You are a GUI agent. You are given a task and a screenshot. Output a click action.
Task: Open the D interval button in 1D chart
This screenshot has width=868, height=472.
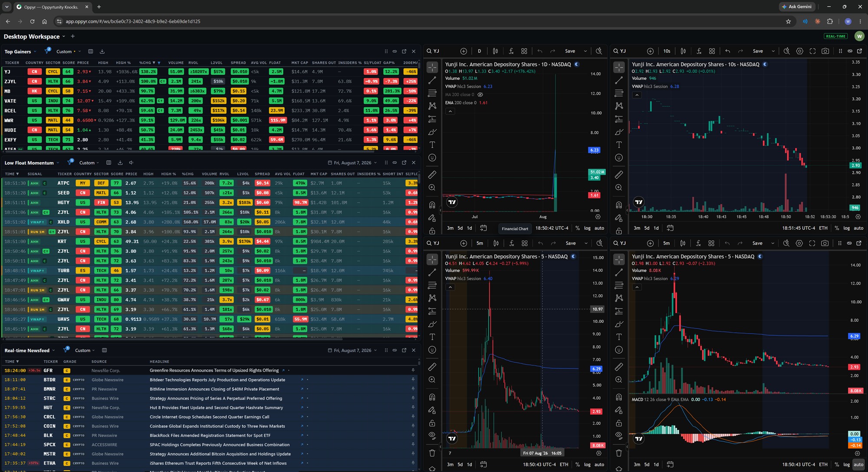pyautogui.click(x=480, y=51)
